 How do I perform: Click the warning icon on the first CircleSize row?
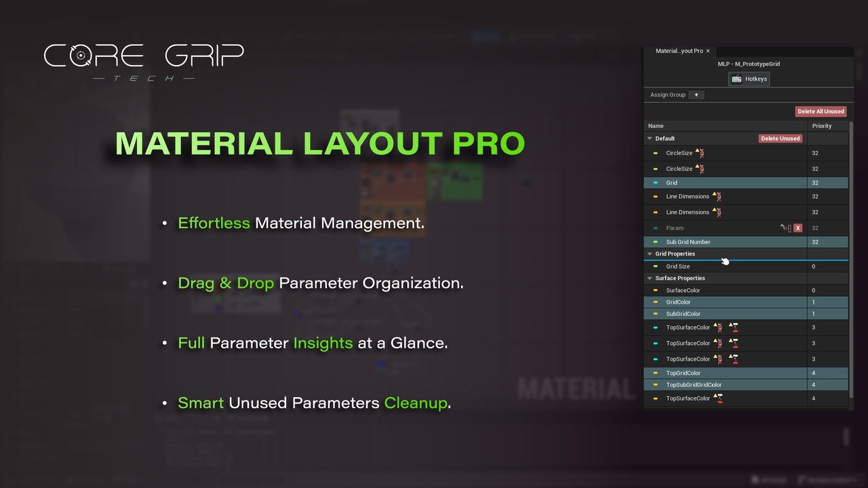pos(700,152)
